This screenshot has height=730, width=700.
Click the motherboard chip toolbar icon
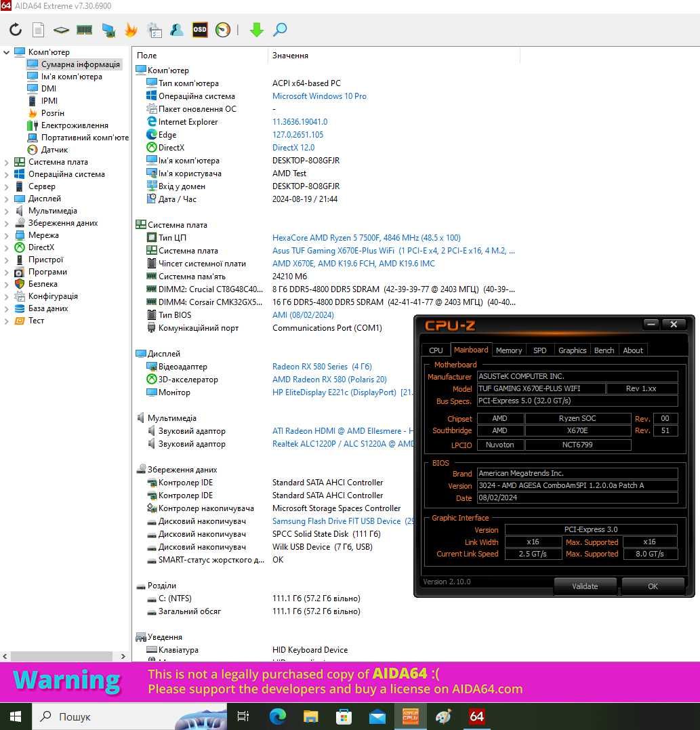point(61,31)
